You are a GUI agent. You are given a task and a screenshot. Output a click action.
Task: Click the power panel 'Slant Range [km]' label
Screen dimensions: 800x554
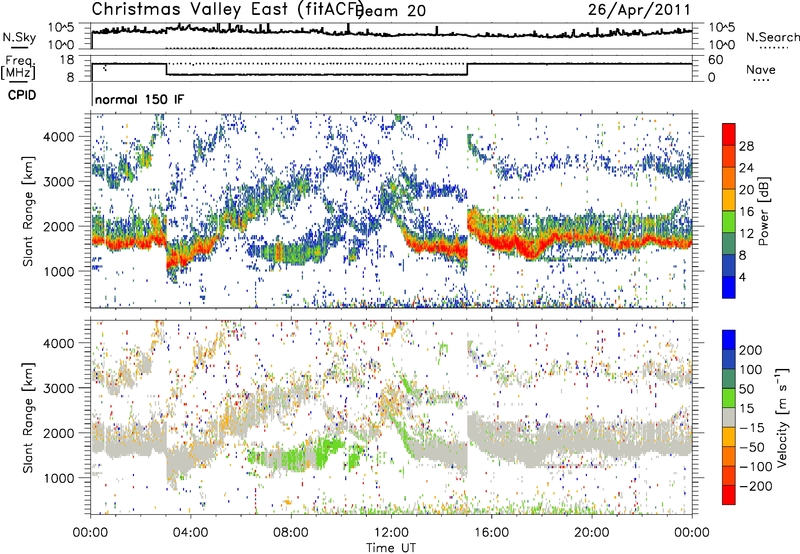[29, 211]
